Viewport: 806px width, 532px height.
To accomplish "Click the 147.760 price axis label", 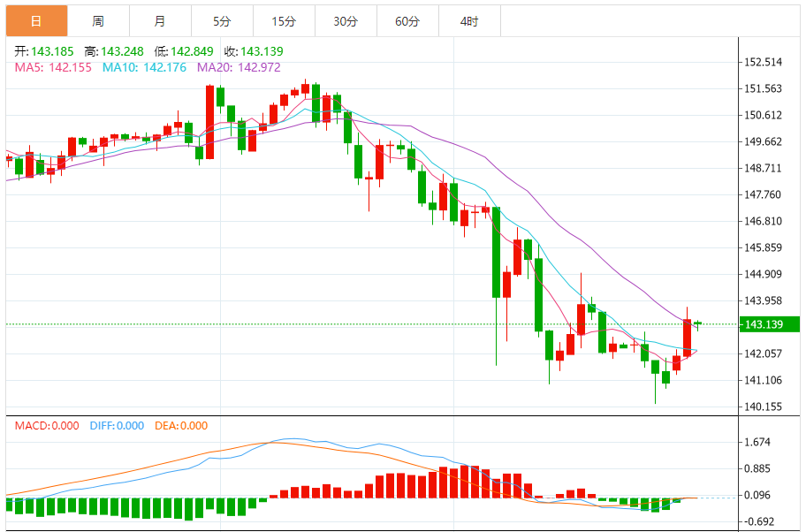I will pos(764,194).
